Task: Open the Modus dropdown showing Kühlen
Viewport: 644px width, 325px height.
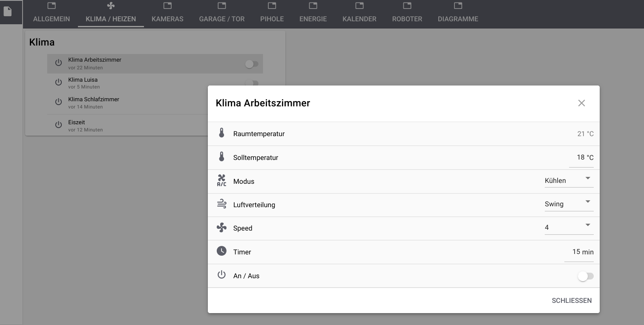Action: [x=569, y=181]
